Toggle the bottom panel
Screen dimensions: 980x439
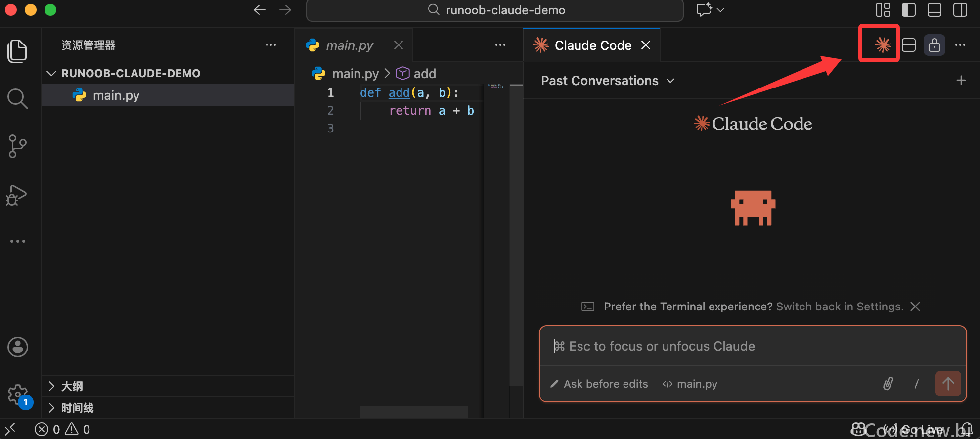click(x=935, y=10)
